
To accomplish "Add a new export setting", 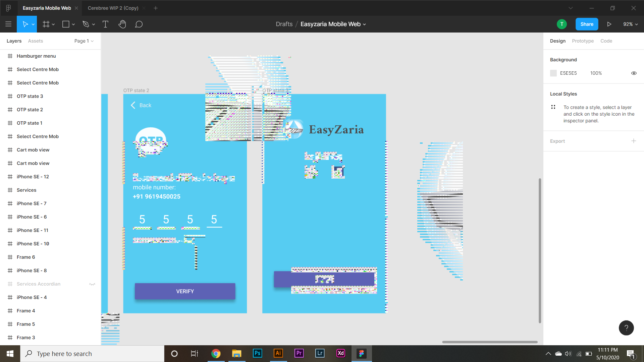I will [x=634, y=141].
